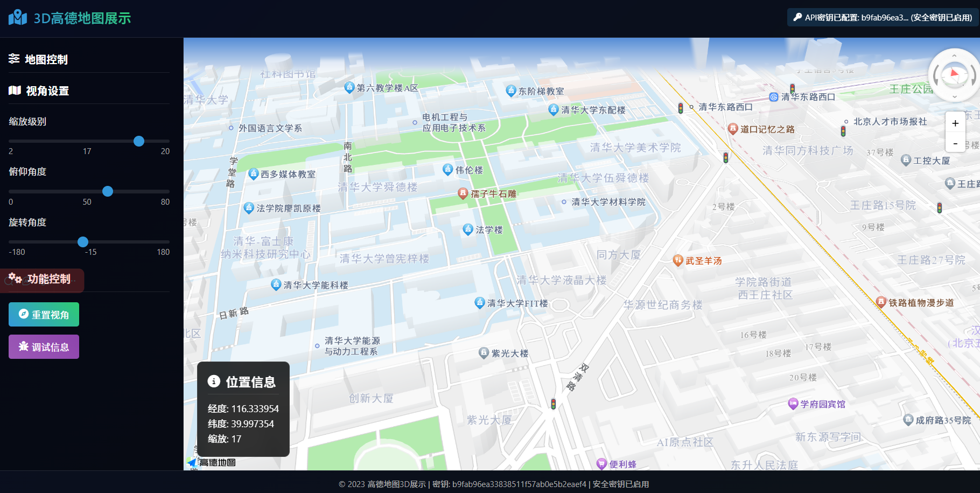The image size is (980, 493).
Task: Select the 铁路植物漫步道 marker icon
Action: 881,302
